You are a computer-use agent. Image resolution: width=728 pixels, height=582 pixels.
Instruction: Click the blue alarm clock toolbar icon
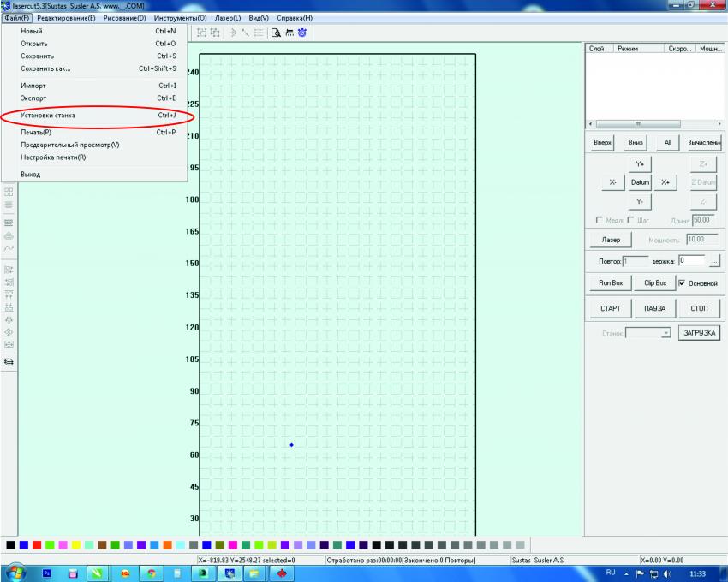[x=301, y=33]
